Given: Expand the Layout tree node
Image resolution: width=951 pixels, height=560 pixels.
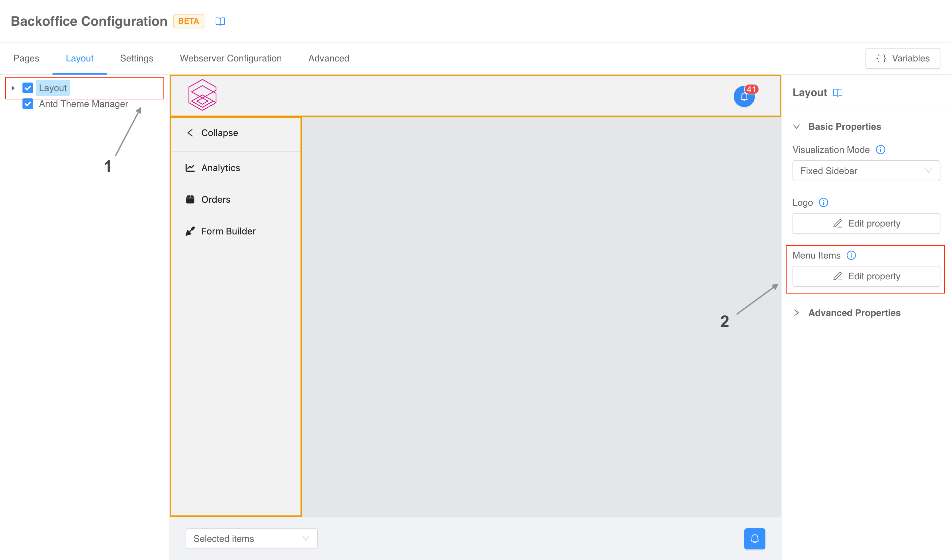Looking at the screenshot, I should point(13,87).
